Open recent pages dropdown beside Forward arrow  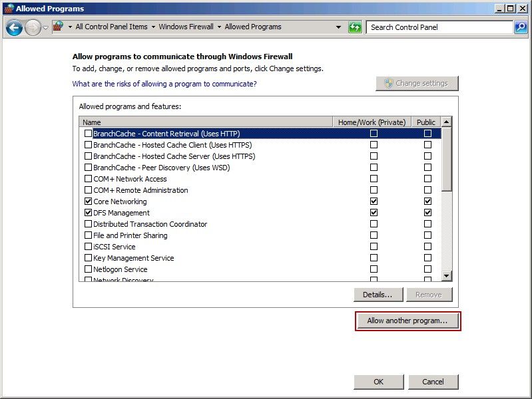pos(45,27)
